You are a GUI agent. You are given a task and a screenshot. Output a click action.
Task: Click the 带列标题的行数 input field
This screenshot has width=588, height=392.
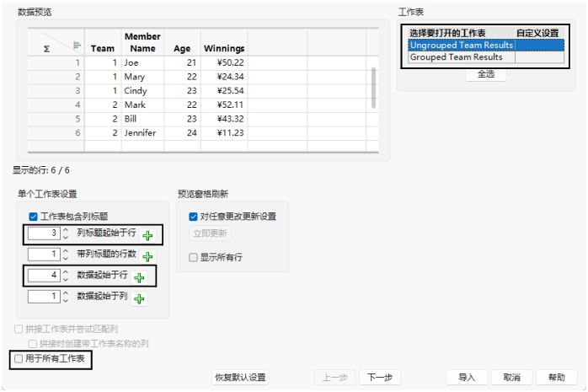(x=44, y=254)
